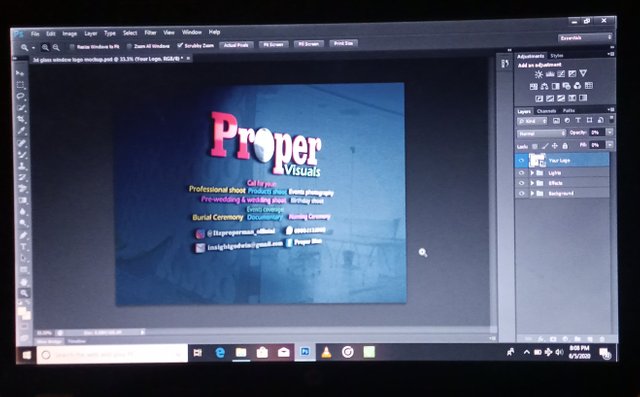Add an Exposure adjustment
Viewport: 640px width, 397px height.
click(x=572, y=73)
